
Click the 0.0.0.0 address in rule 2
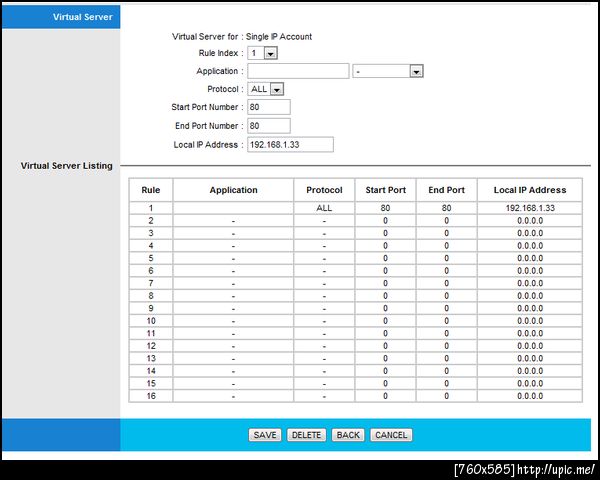click(x=530, y=221)
